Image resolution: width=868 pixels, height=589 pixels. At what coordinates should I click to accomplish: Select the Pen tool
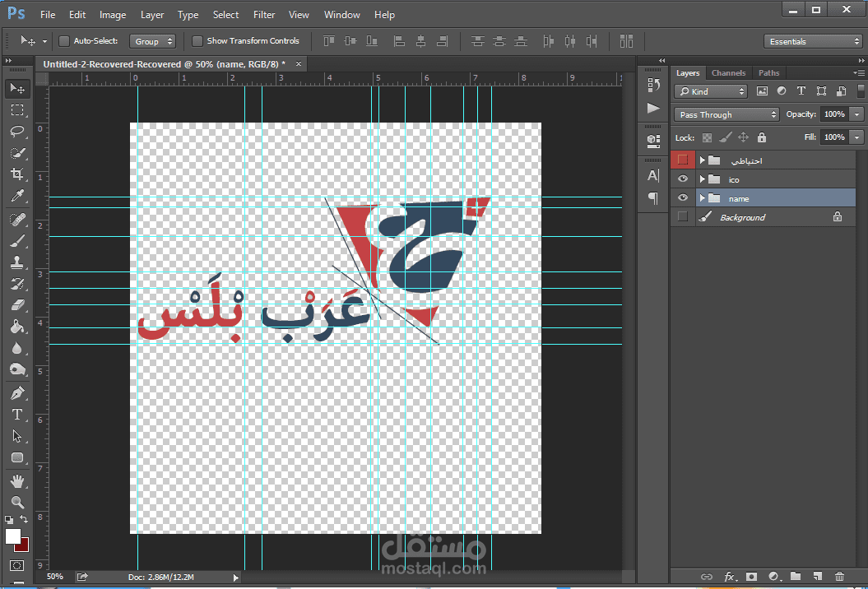(x=17, y=393)
